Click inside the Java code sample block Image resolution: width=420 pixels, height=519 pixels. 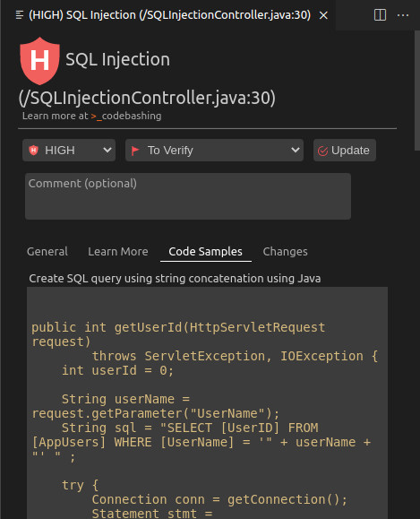pyautogui.click(x=207, y=402)
